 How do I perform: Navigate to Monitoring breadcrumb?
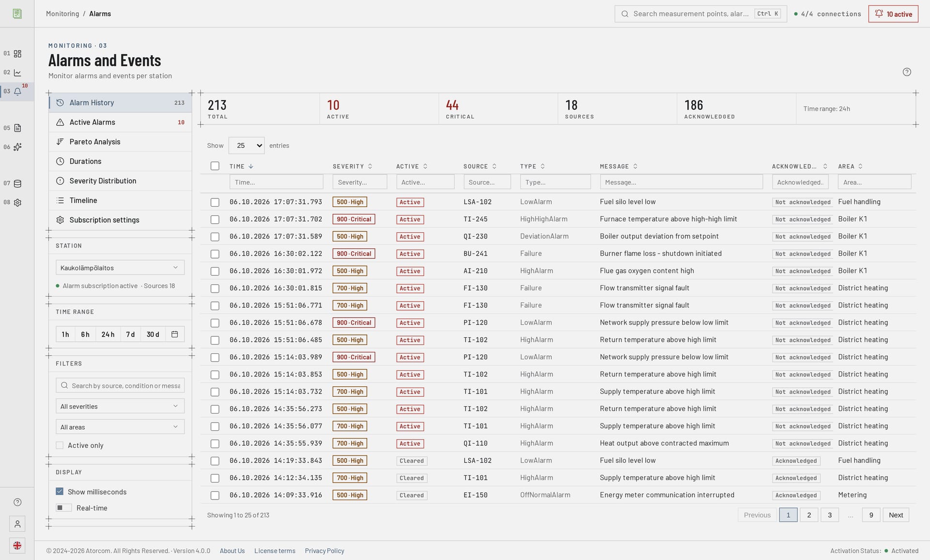click(62, 14)
